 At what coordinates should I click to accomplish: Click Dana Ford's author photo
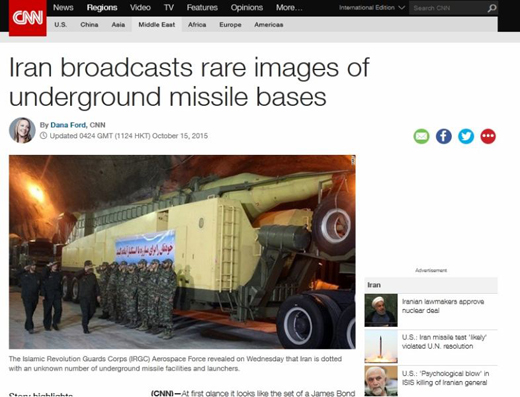point(22,130)
